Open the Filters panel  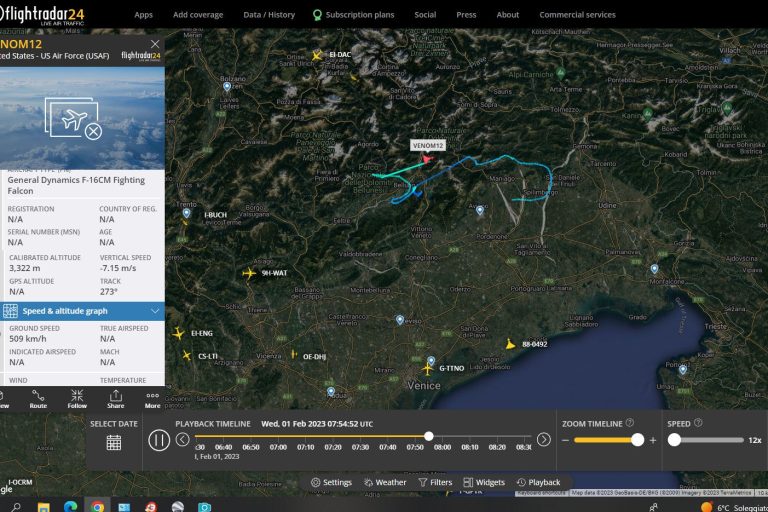coord(435,483)
